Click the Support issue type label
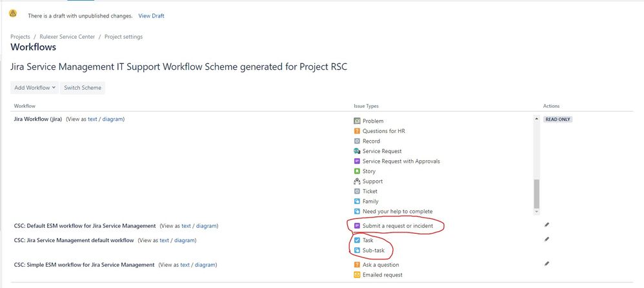 [372, 181]
